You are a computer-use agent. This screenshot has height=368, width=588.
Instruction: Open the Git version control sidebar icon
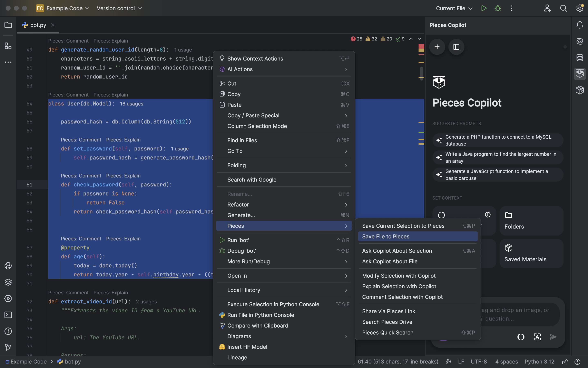[x=8, y=347]
